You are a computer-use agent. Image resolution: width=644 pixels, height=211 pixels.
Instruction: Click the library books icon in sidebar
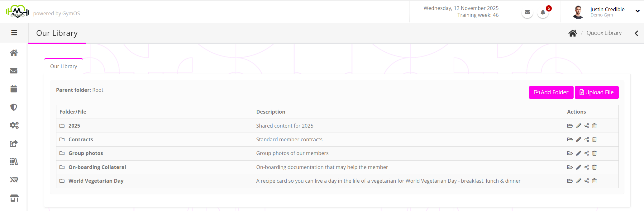pyautogui.click(x=14, y=162)
